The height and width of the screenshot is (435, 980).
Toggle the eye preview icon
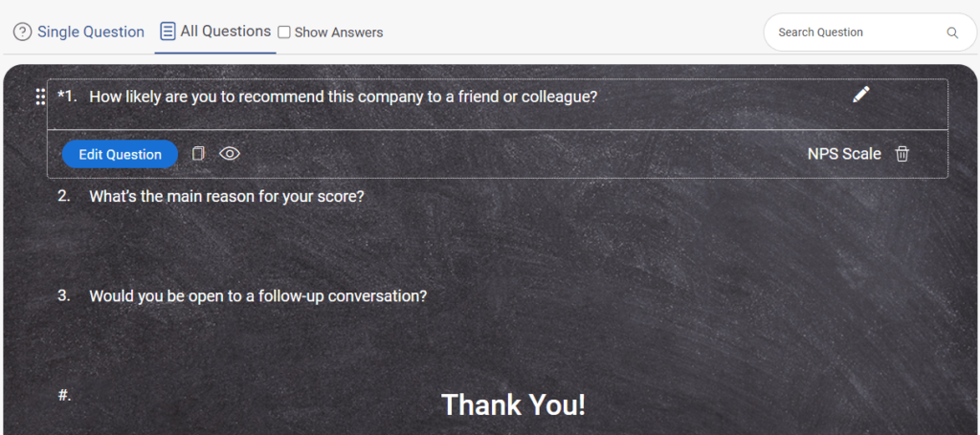(x=230, y=154)
